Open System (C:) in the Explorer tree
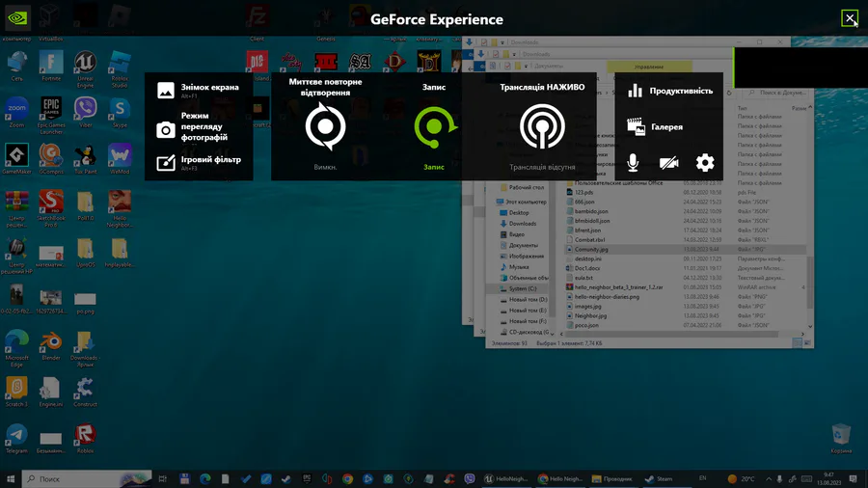Image resolution: width=868 pixels, height=488 pixels. 522,288
